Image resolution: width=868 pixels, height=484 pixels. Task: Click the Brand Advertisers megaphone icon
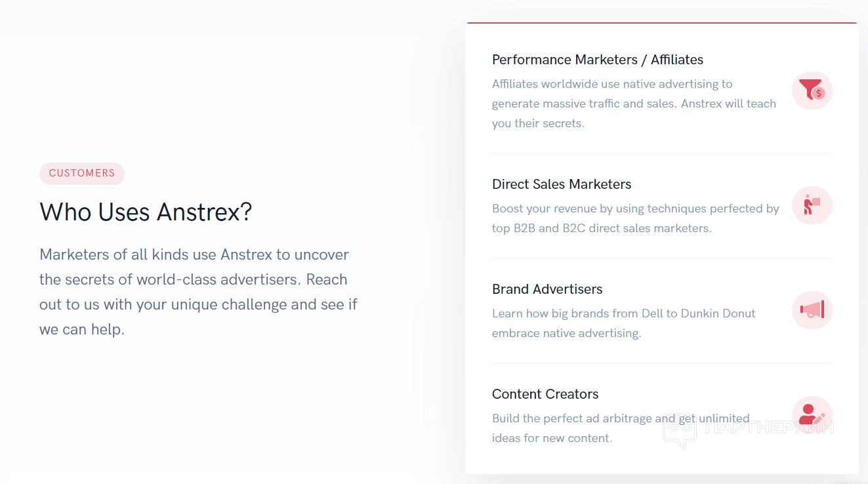pyautogui.click(x=812, y=310)
